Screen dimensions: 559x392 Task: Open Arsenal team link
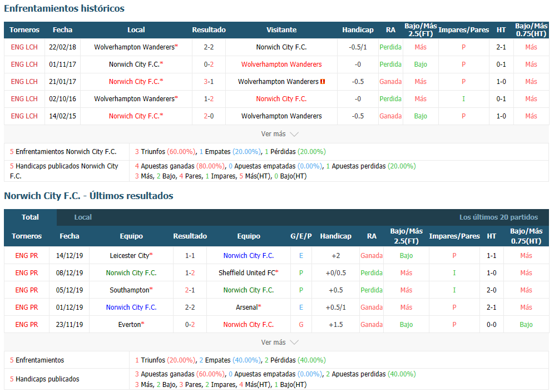click(x=247, y=307)
